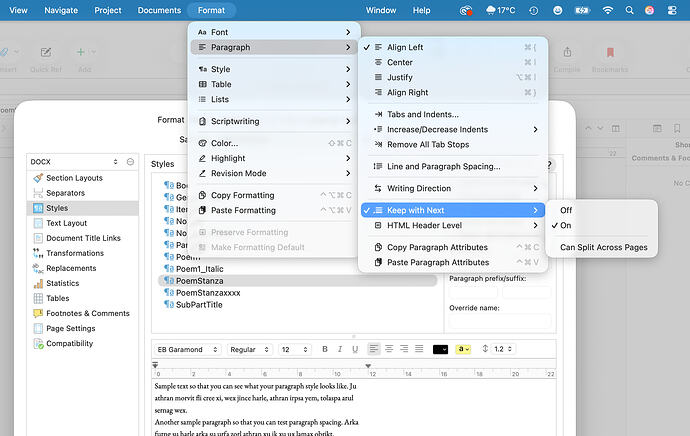Set justified alignment in format bar
The height and width of the screenshot is (436, 690).
pos(419,349)
